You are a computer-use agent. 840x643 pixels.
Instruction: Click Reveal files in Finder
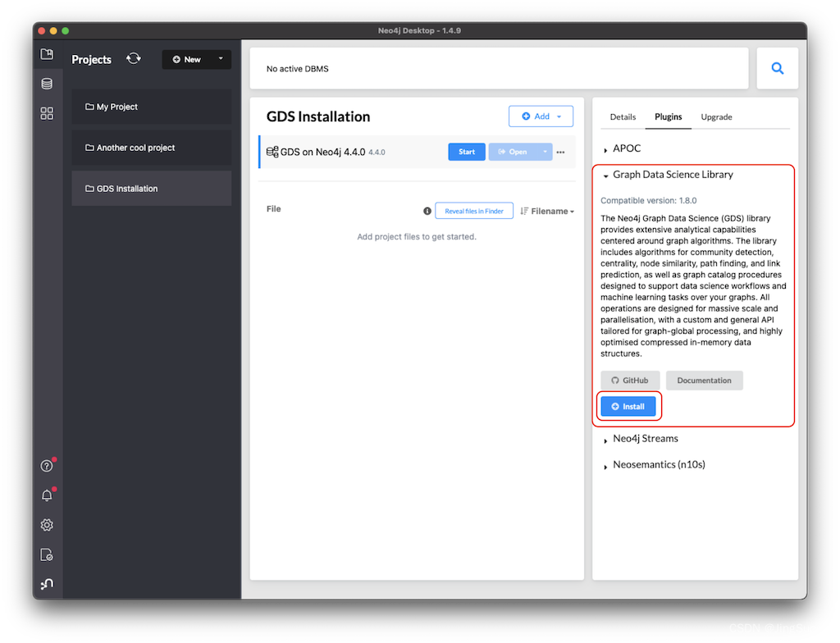(473, 211)
